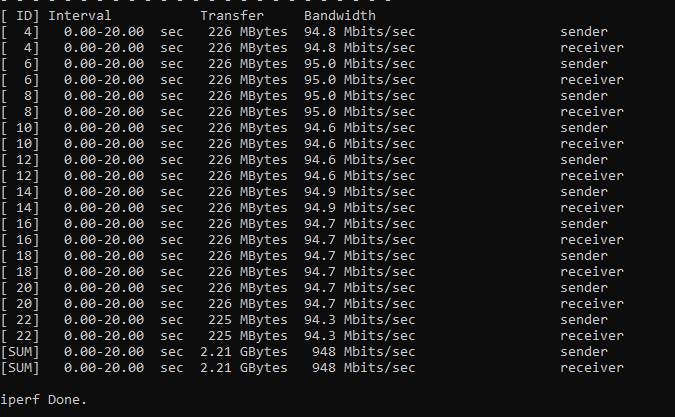675x417 pixels.
Task: Click 948 Mbits/sec on SUM receiver row
Action: (x=364, y=368)
